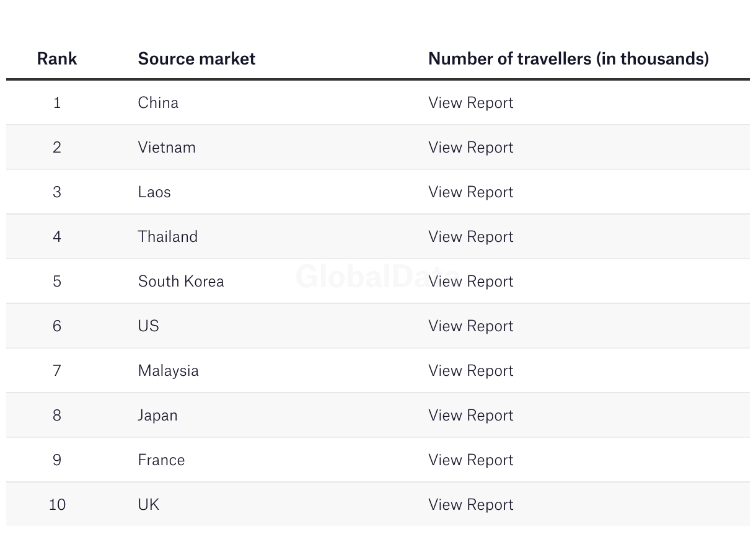The image size is (756, 552).
Task: Open the US View Report link
Action: pos(470,326)
